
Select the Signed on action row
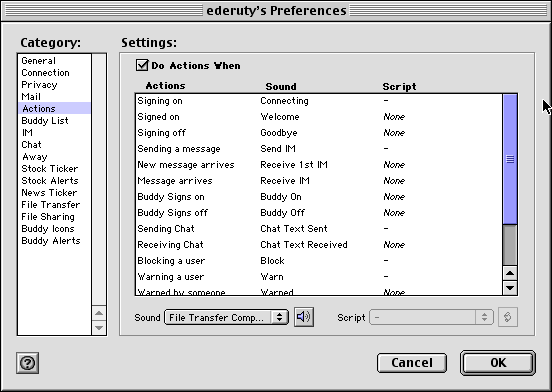319,116
